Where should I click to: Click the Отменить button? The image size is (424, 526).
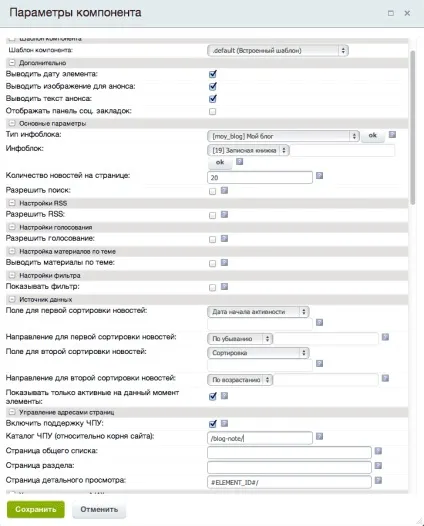pos(99,509)
